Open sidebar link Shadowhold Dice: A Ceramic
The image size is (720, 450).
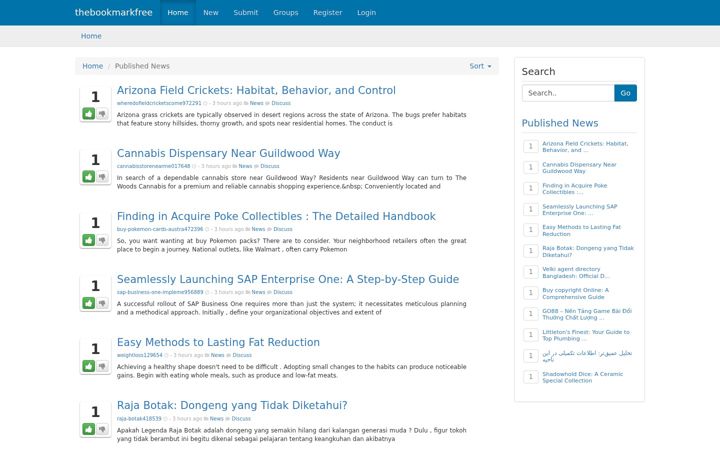click(582, 377)
